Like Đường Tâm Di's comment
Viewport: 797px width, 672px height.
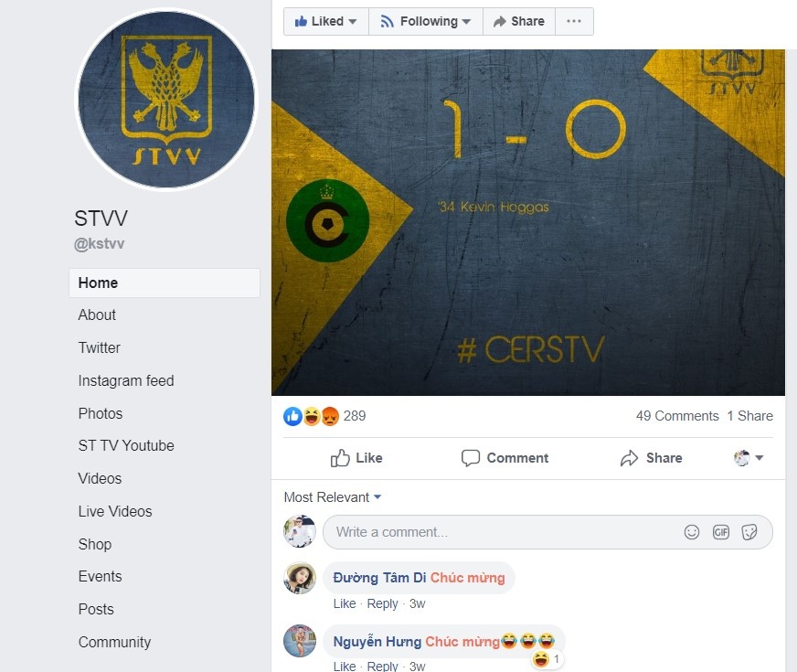click(344, 603)
